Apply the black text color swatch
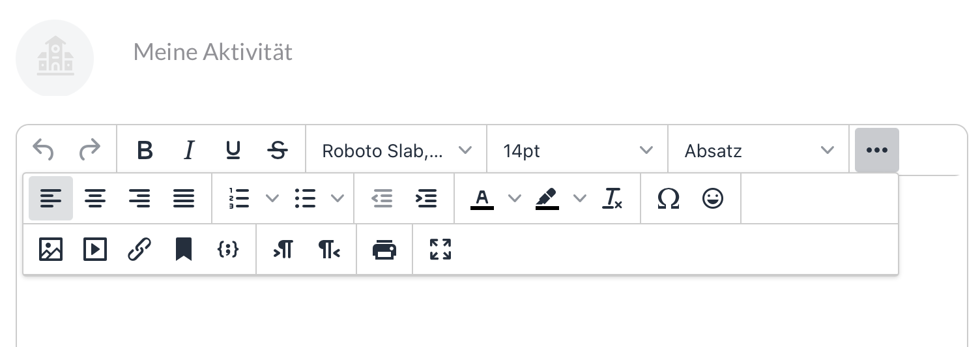Viewport: 980px width, 347px height. coord(482,198)
